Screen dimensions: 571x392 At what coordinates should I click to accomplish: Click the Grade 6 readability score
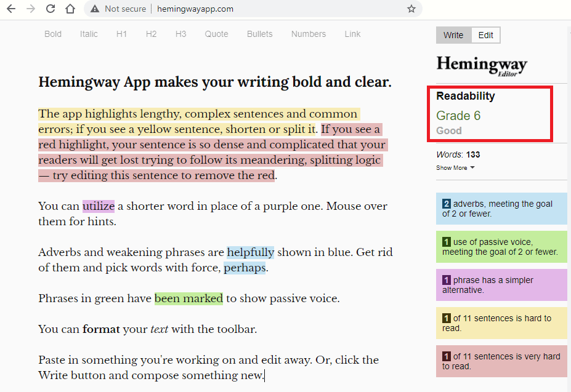coord(458,115)
